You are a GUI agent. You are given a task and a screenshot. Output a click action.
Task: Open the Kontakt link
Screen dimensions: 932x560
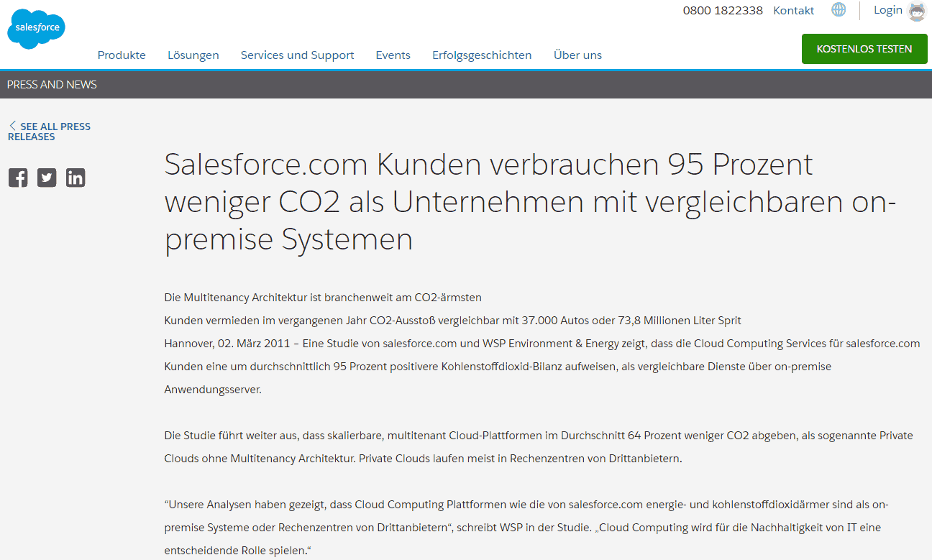coord(794,11)
